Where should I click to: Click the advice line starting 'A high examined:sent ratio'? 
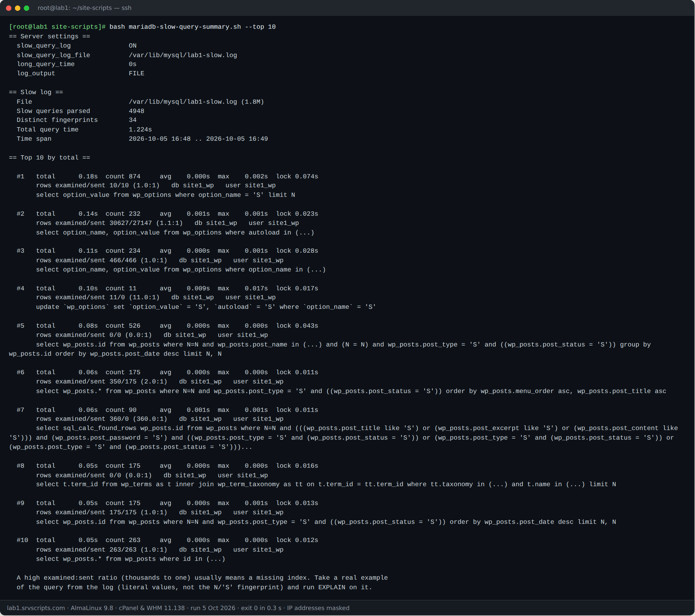click(202, 578)
